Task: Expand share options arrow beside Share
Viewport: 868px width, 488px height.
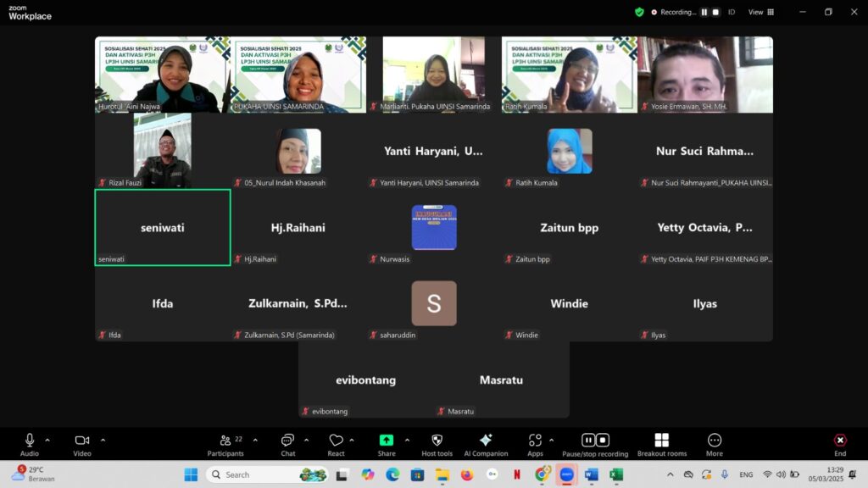Action: [x=407, y=440]
